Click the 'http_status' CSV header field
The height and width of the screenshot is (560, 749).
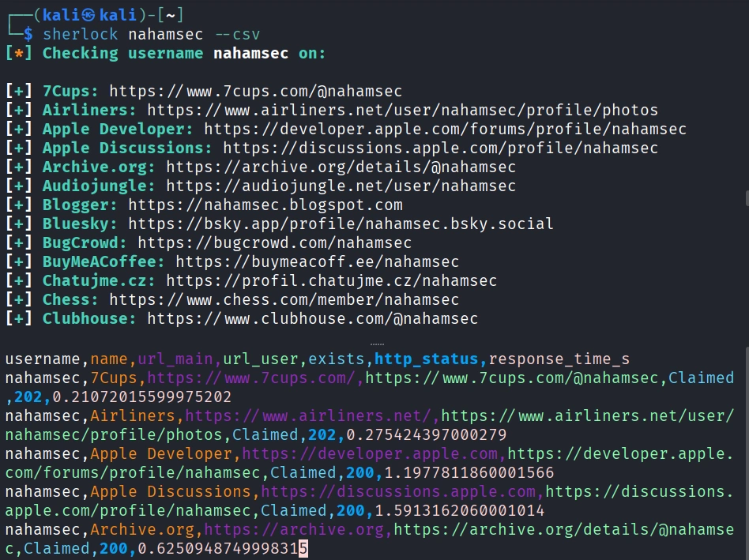(x=426, y=359)
